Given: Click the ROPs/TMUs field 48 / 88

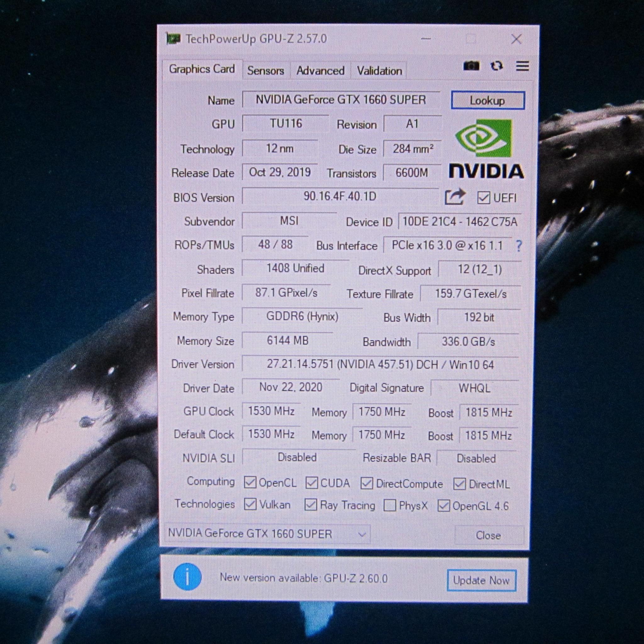Looking at the screenshot, I should (x=275, y=244).
